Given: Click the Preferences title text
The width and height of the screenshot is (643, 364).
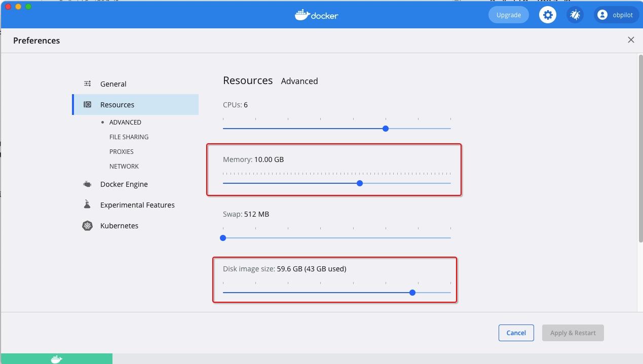Looking at the screenshot, I should pyautogui.click(x=36, y=41).
